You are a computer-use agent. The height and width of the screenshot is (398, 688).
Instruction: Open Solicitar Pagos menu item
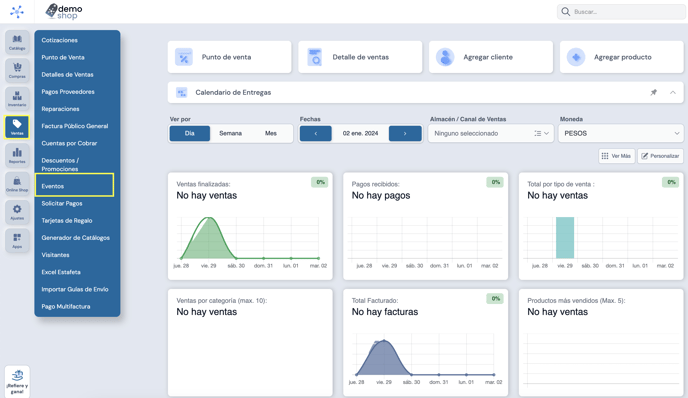coord(62,204)
